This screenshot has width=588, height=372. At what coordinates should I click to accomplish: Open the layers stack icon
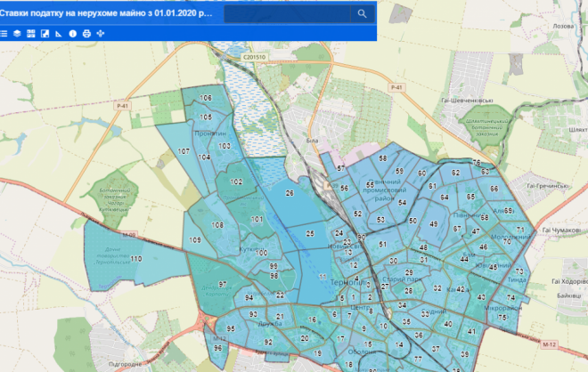(x=17, y=33)
